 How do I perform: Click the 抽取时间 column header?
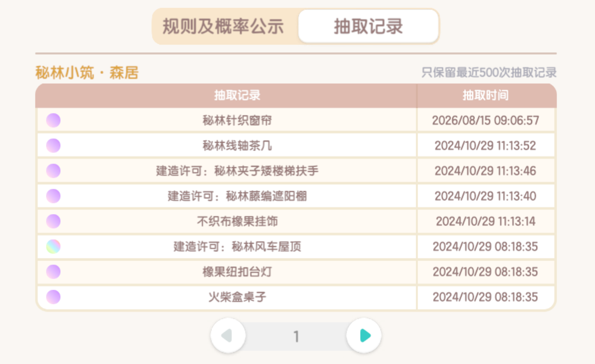485,95
